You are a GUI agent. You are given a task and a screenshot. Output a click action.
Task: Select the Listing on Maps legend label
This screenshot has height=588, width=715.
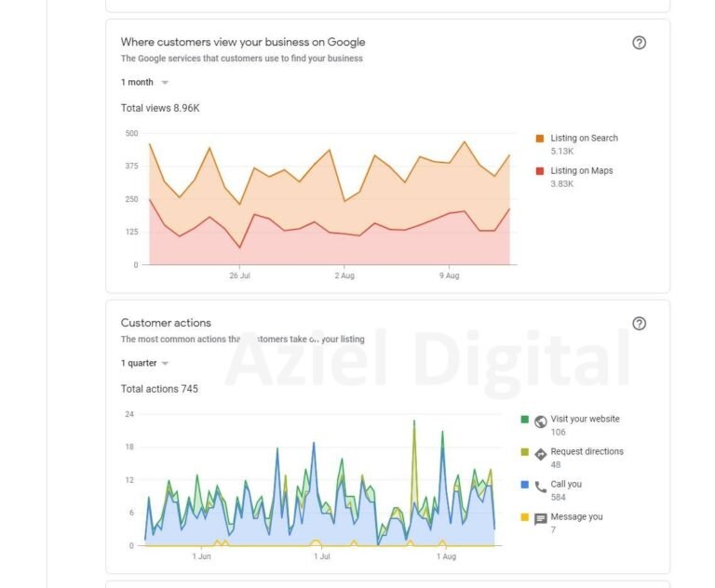[x=581, y=171]
